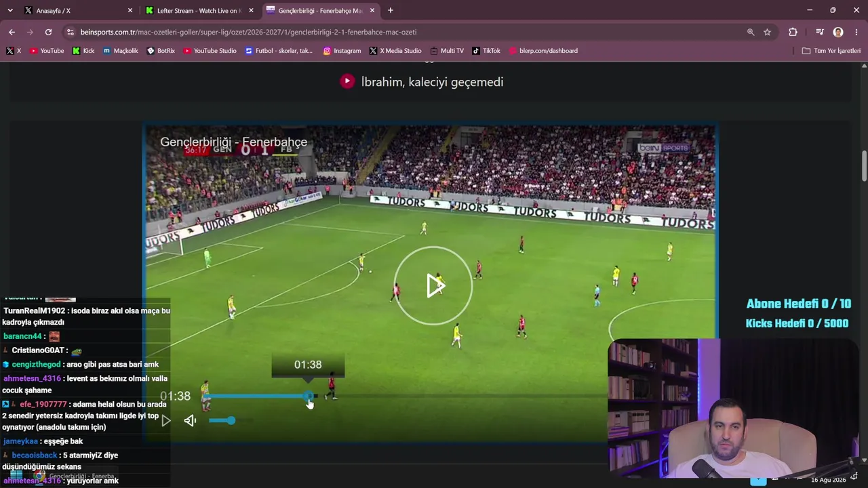
Task: Open the Windows Start button
Action: tap(16, 476)
